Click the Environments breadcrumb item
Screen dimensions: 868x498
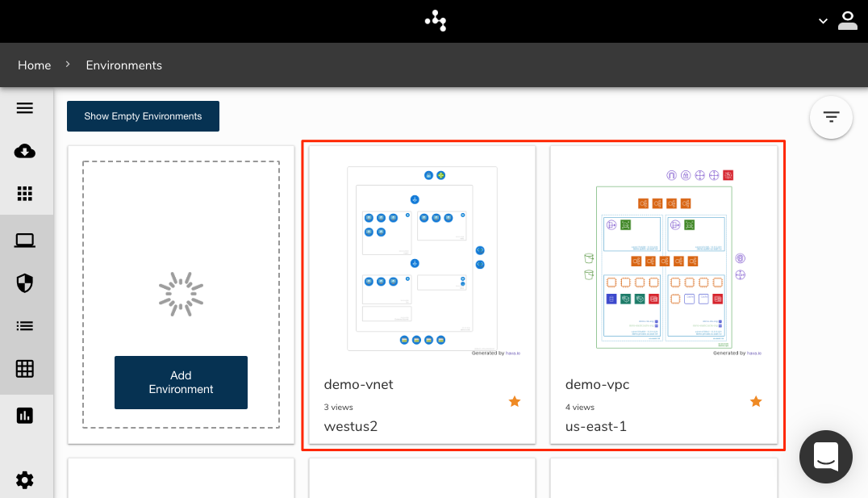(123, 65)
